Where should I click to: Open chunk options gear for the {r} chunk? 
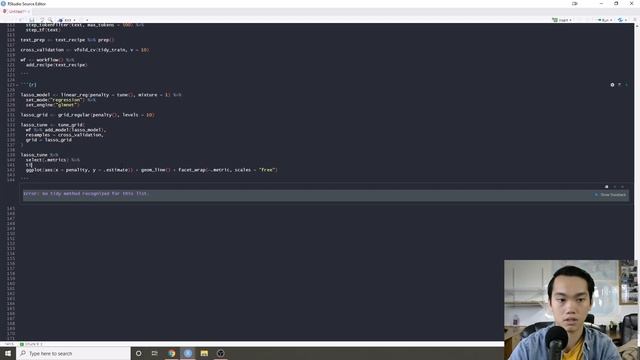click(x=612, y=84)
